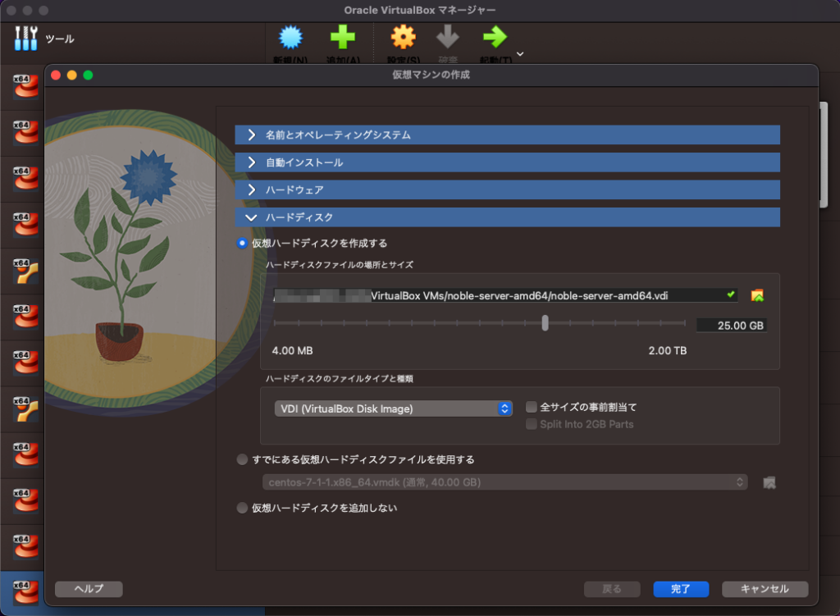
Task: Collapse the ハードディスク section
Action: click(507, 217)
